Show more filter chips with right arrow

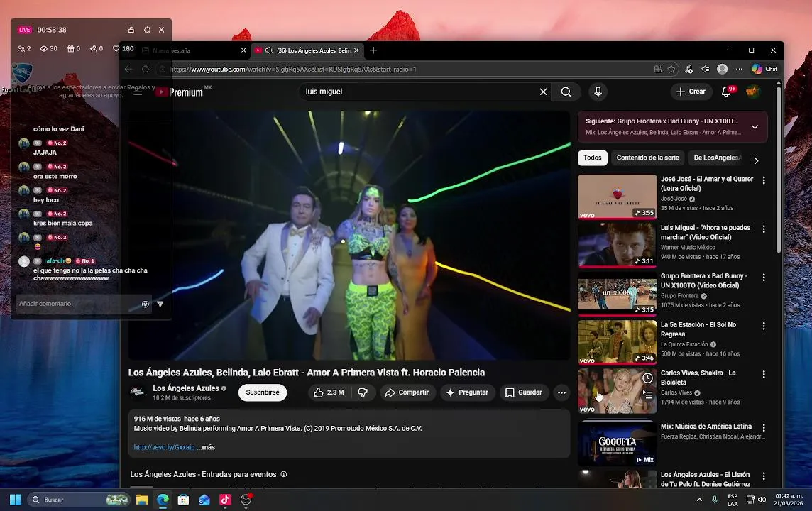tap(756, 160)
